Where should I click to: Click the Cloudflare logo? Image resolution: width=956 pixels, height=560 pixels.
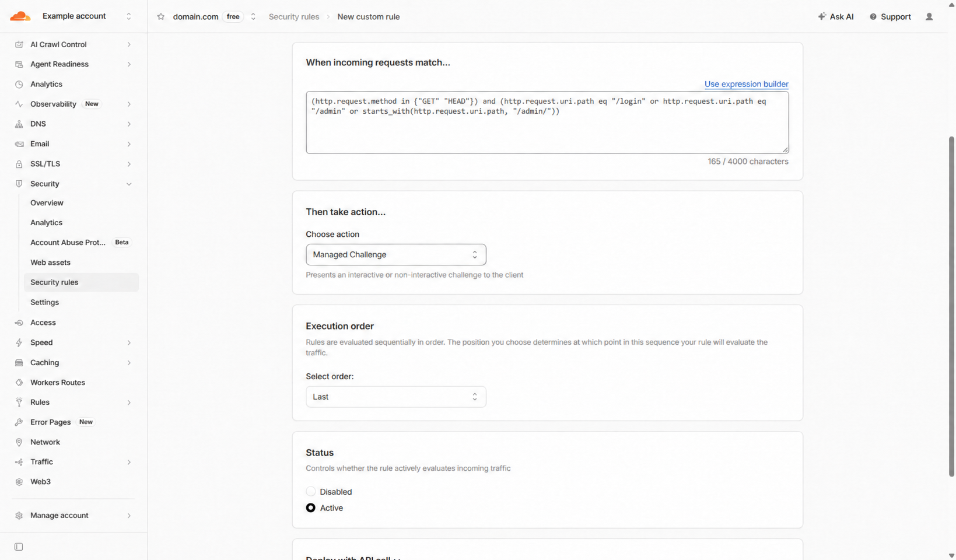(20, 16)
